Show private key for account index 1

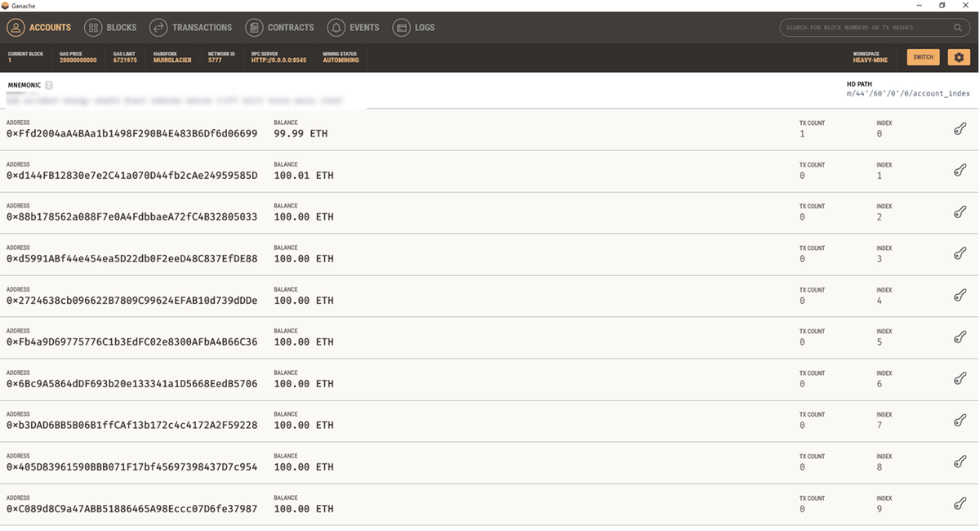(960, 170)
